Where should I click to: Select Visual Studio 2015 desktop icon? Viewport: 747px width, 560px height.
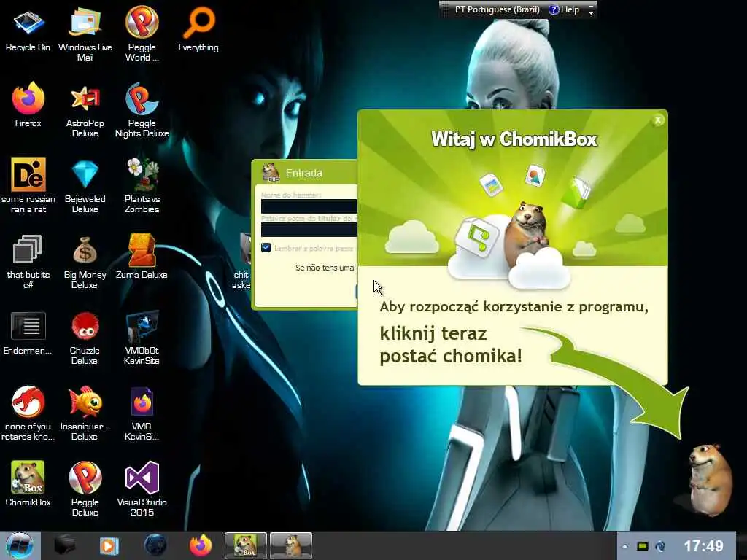coord(142,489)
